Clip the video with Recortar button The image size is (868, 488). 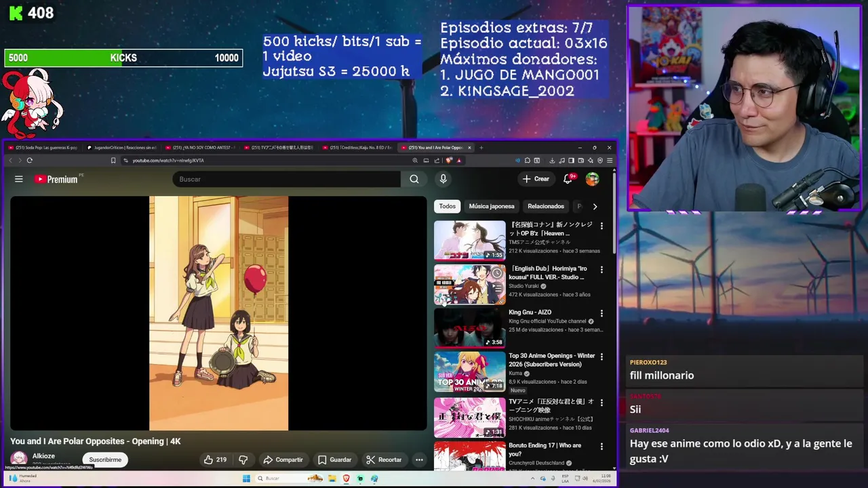(x=384, y=460)
